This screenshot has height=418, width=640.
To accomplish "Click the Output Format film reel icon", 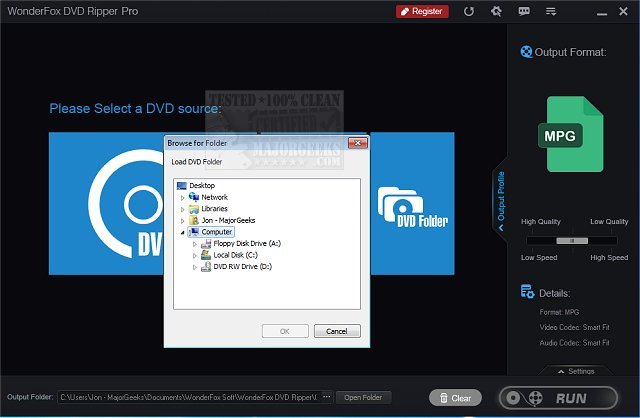I will [x=526, y=52].
